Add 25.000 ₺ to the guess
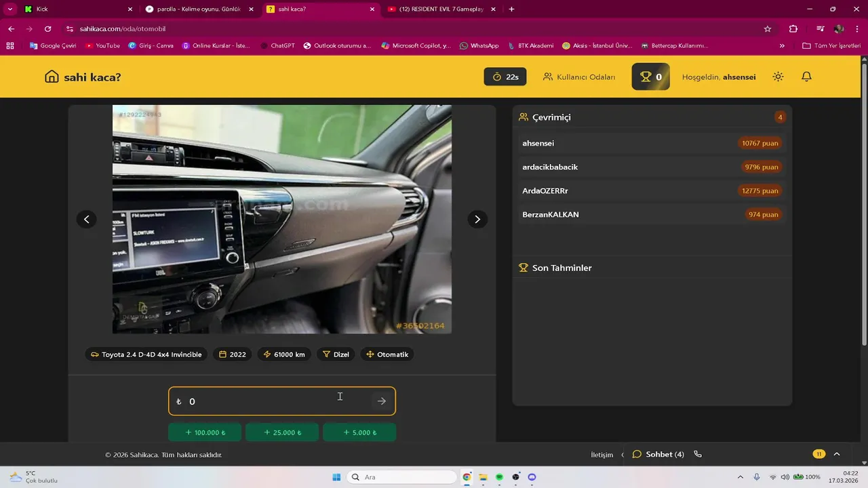Image resolution: width=868 pixels, height=488 pixels. coord(282,432)
